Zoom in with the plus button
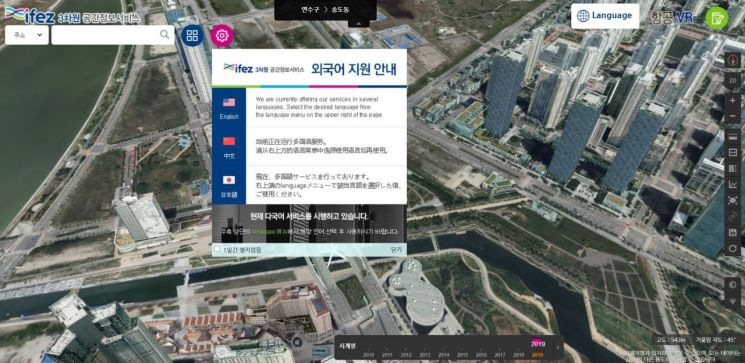Viewport: 745px width, 363px height. click(732, 101)
